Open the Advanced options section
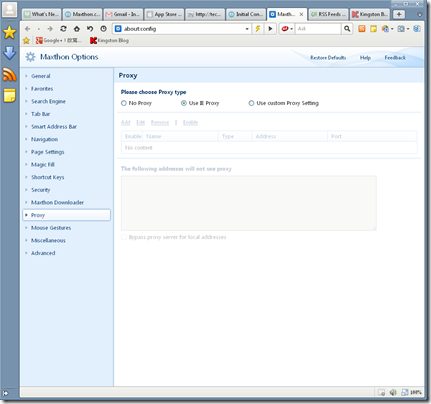This screenshot has height=404, width=431. pos(43,253)
